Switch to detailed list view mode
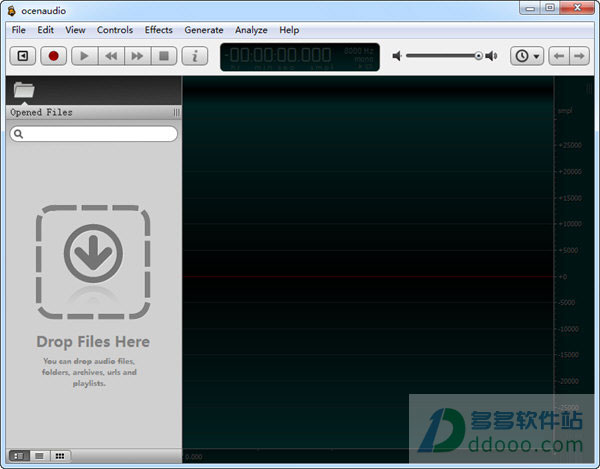 pos(19,456)
